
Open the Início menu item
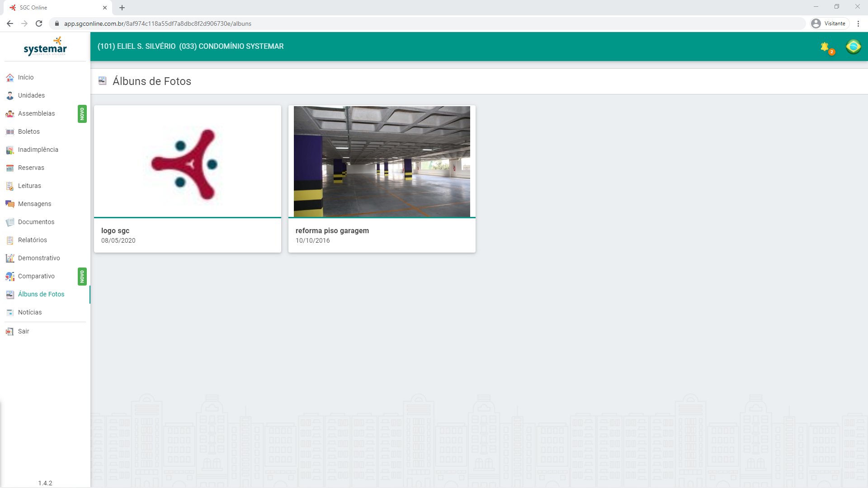(x=26, y=77)
